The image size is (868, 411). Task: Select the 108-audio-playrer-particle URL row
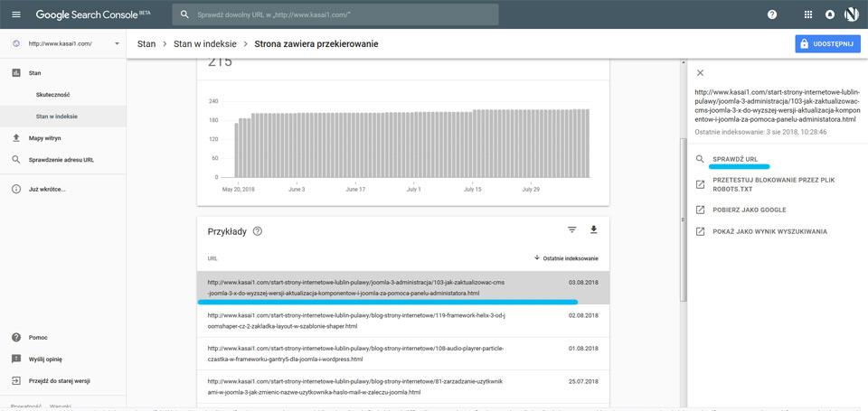(x=403, y=353)
